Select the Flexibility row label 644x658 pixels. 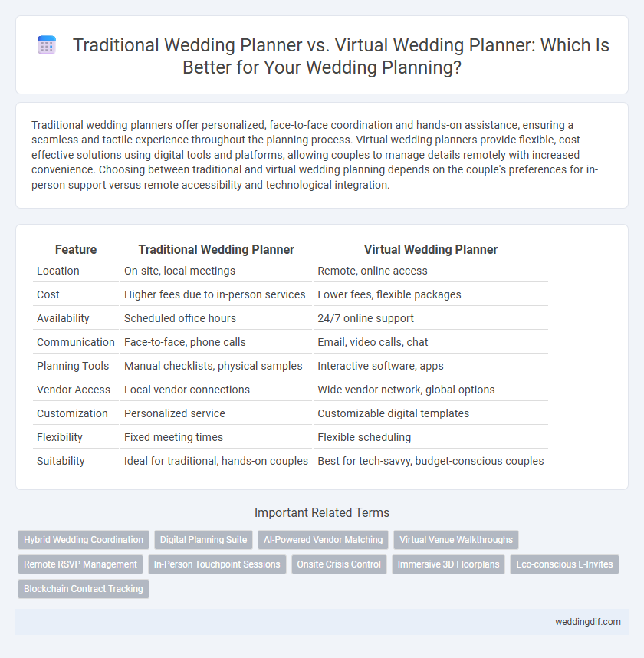point(60,437)
